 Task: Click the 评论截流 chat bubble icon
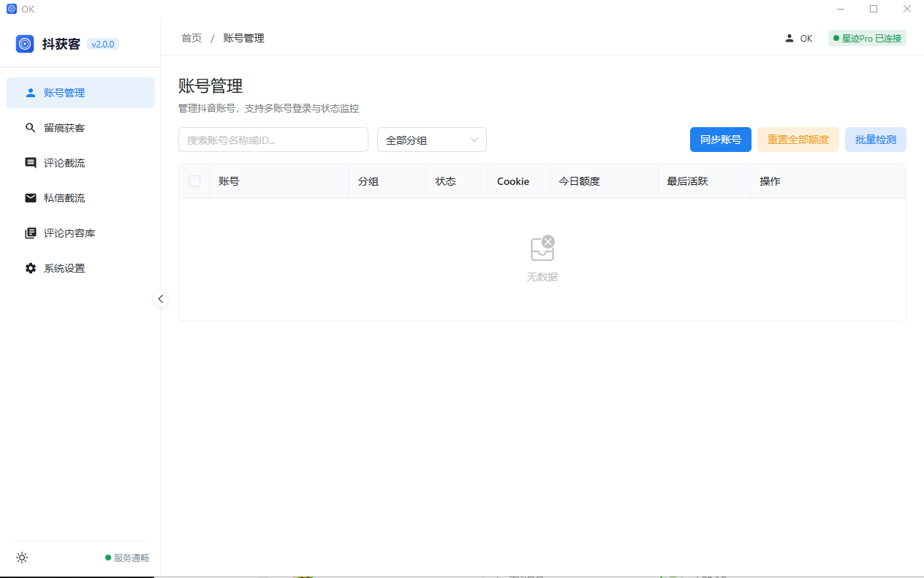(31, 163)
